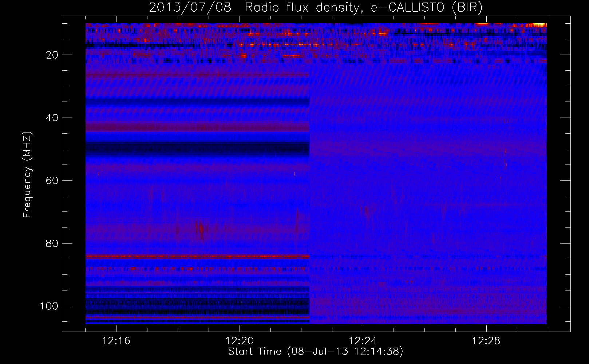The height and width of the screenshot is (364, 589).
Task: Click the '12:20' time tick label
Action: click(240, 341)
